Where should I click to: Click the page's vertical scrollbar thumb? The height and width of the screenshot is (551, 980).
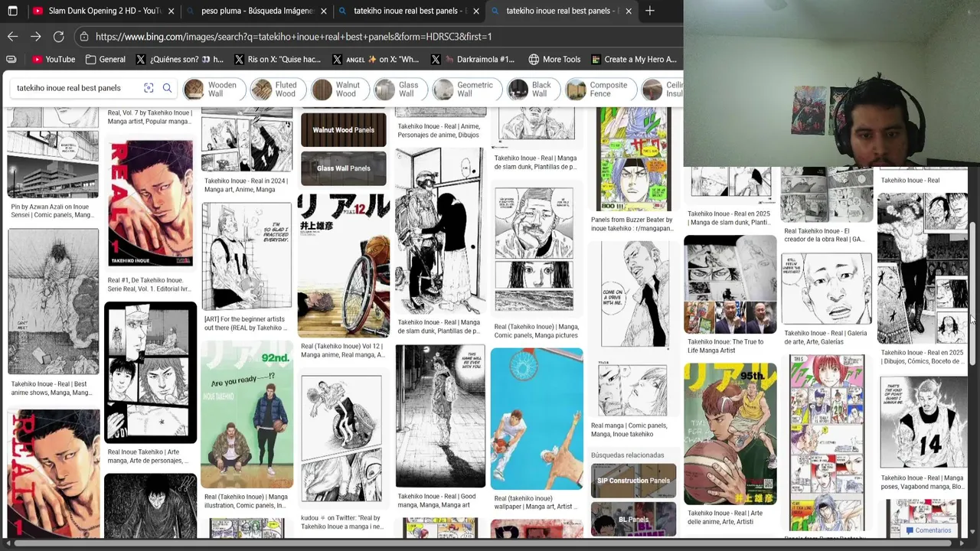972,293
